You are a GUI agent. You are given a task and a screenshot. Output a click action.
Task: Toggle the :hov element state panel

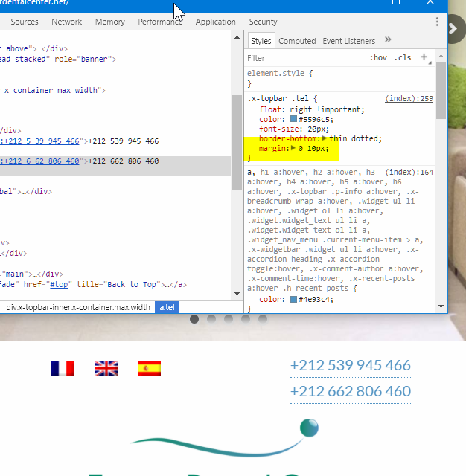tap(378, 58)
